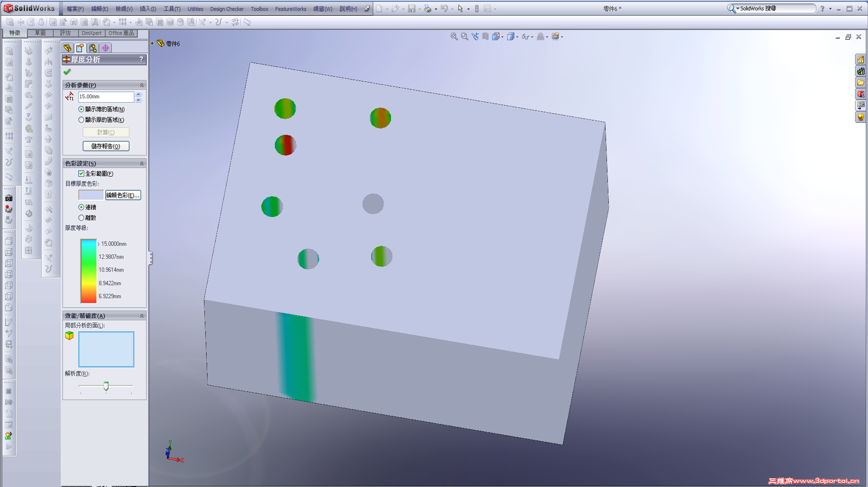Open the Display Style dropdown arrow
The height and width of the screenshot is (487, 868).
[517, 37]
